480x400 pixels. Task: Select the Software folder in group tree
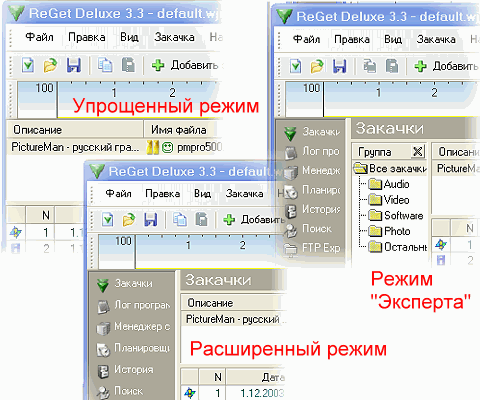(396, 215)
